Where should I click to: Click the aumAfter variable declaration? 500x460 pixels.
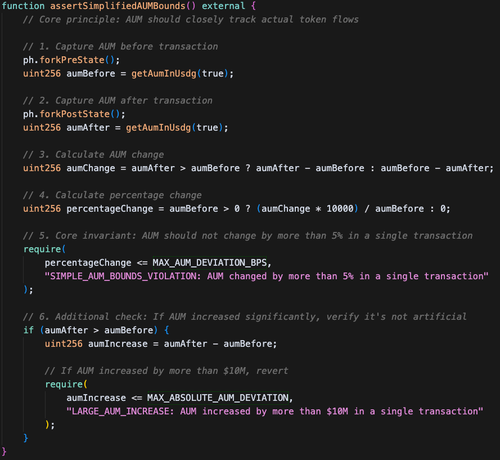click(x=88, y=127)
